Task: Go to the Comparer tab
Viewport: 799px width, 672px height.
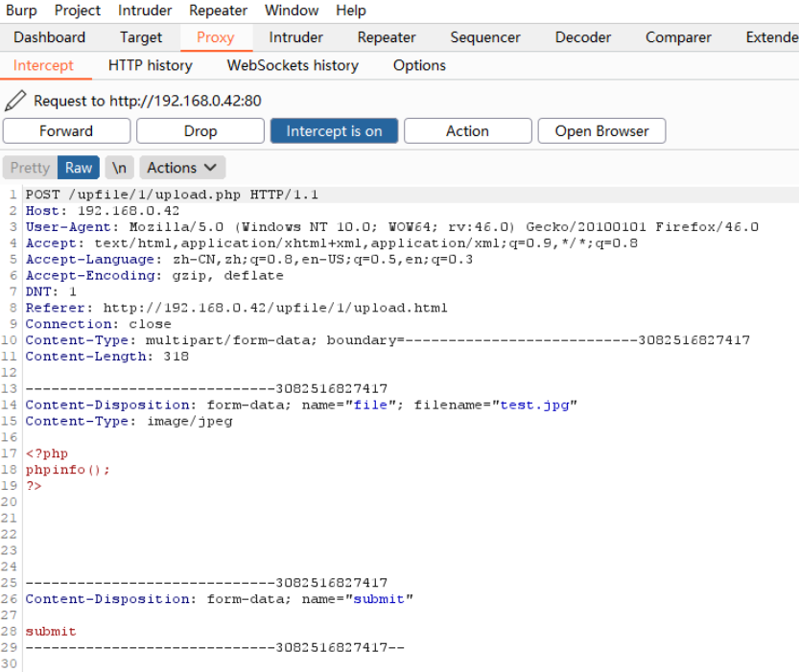Action: pos(678,37)
